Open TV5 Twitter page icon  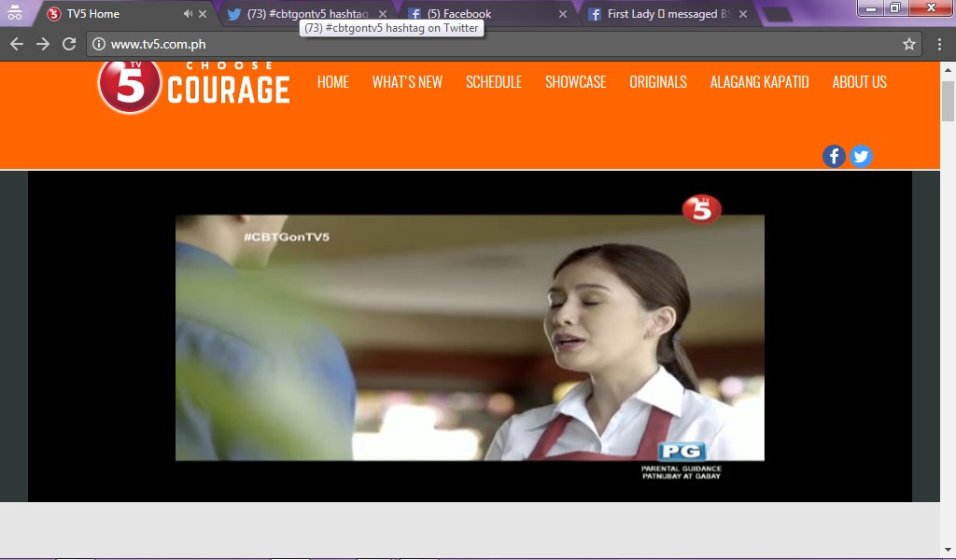click(x=861, y=157)
